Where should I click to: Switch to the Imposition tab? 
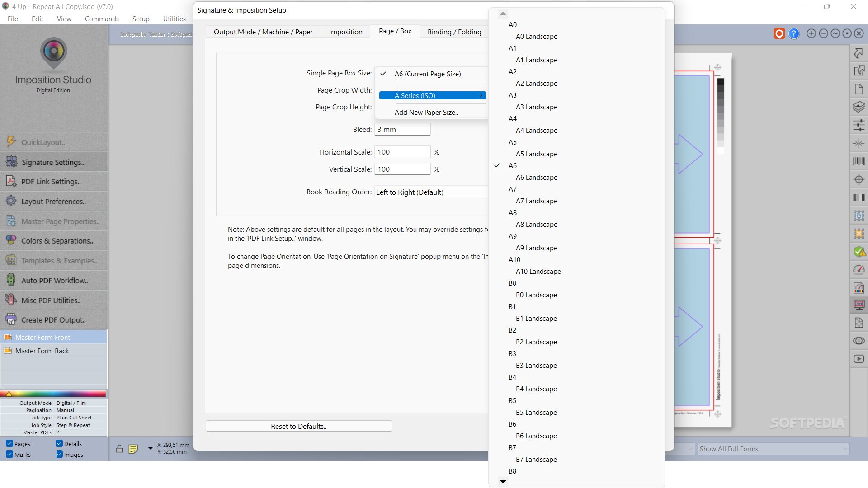pos(345,32)
